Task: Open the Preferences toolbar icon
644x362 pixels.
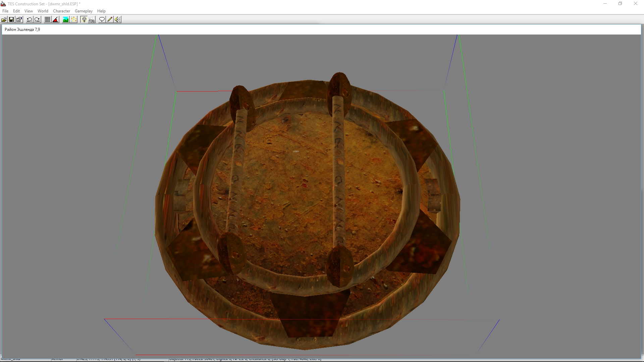Action: [19, 19]
